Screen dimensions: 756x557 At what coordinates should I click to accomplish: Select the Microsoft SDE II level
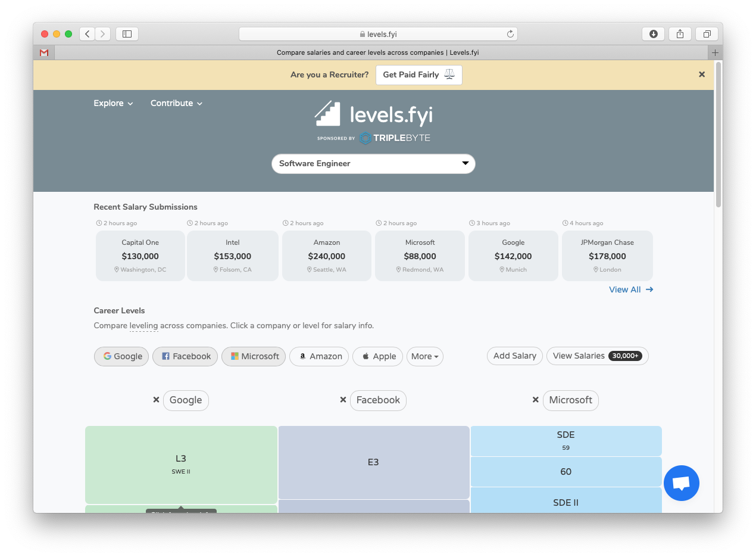[x=566, y=500]
